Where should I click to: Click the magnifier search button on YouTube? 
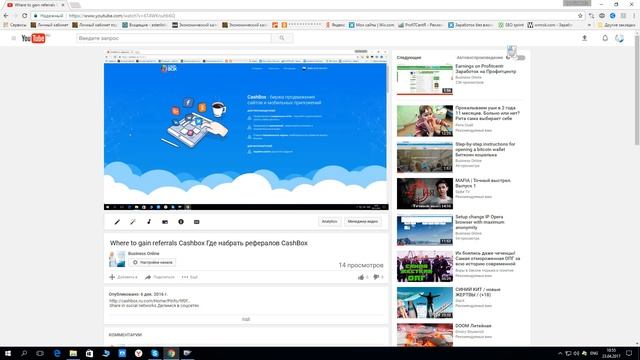[282, 38]
